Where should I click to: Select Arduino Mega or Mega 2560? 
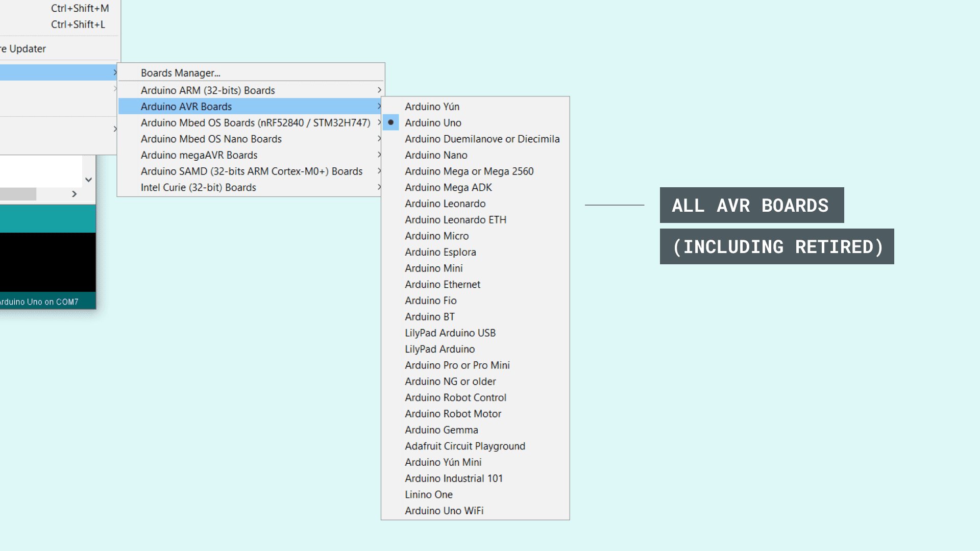469,171
